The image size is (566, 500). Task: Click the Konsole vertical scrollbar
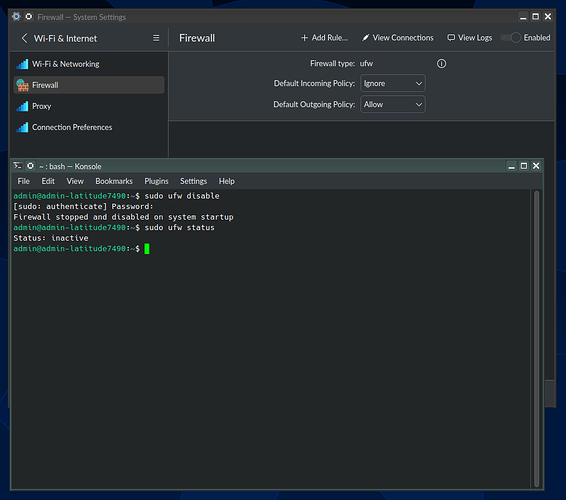536,339
